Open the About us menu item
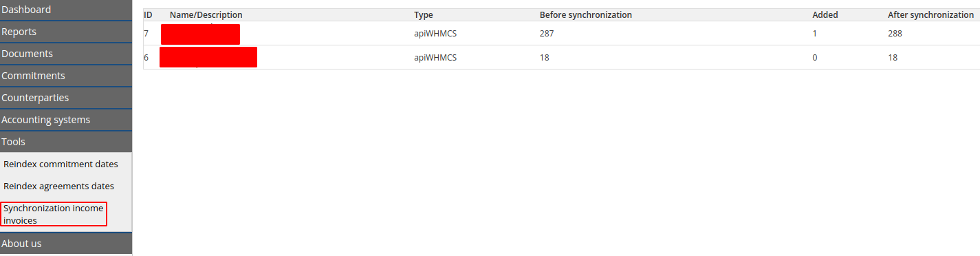980x256 pixels. click(66, 244)
